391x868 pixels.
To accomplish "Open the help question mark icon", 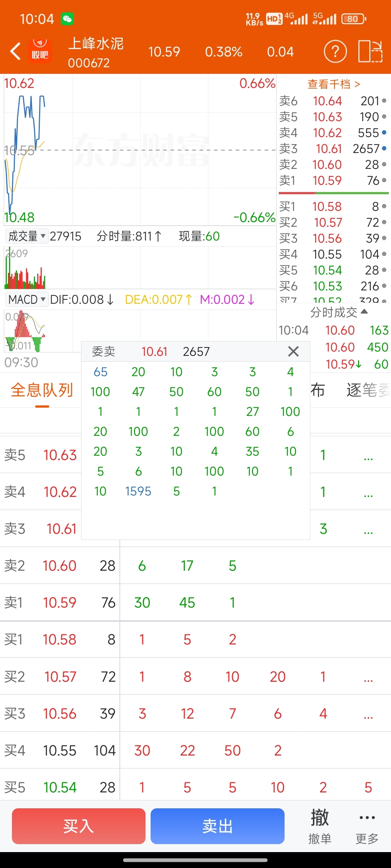I will (335, 51).
